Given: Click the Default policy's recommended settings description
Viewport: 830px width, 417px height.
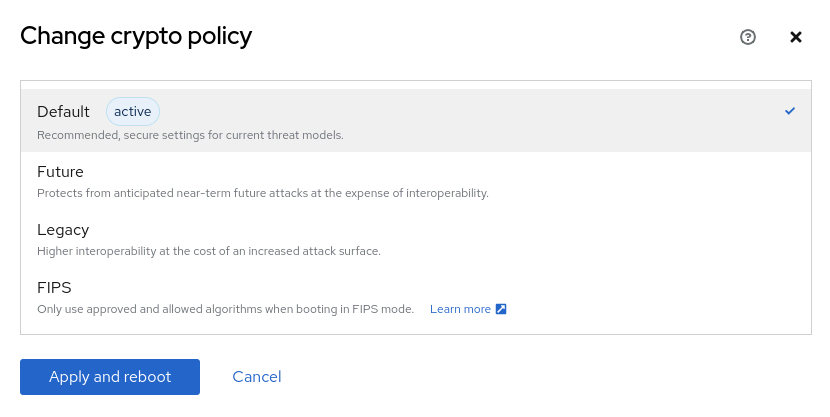Looking at the screenshot, I should tap(190, 135).
